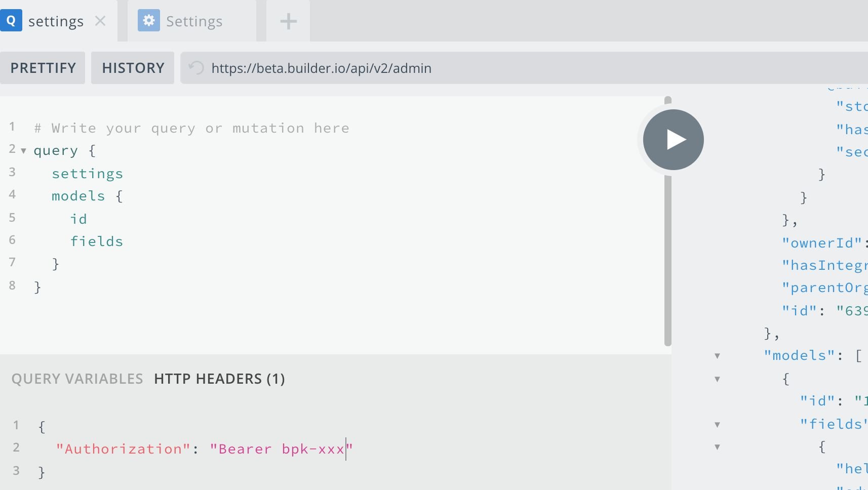Click the reload schema icon beside URL
Screen dimensions: 868x490
196,68
